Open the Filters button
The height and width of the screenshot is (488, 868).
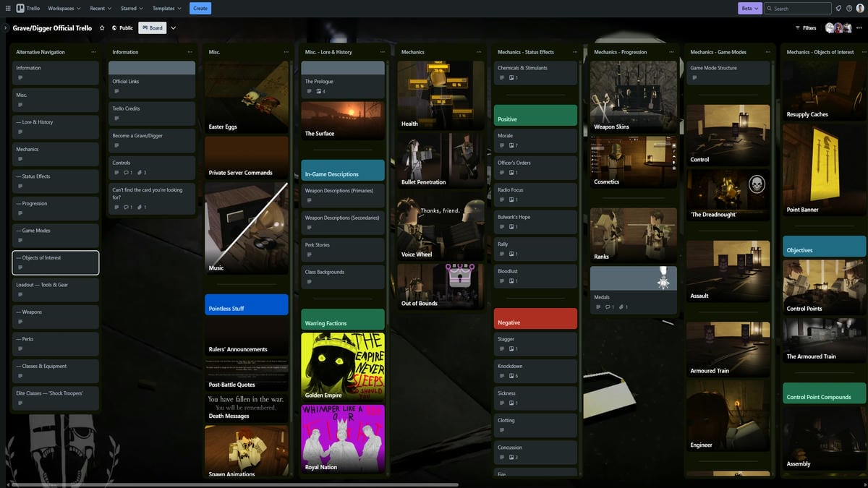805,28
